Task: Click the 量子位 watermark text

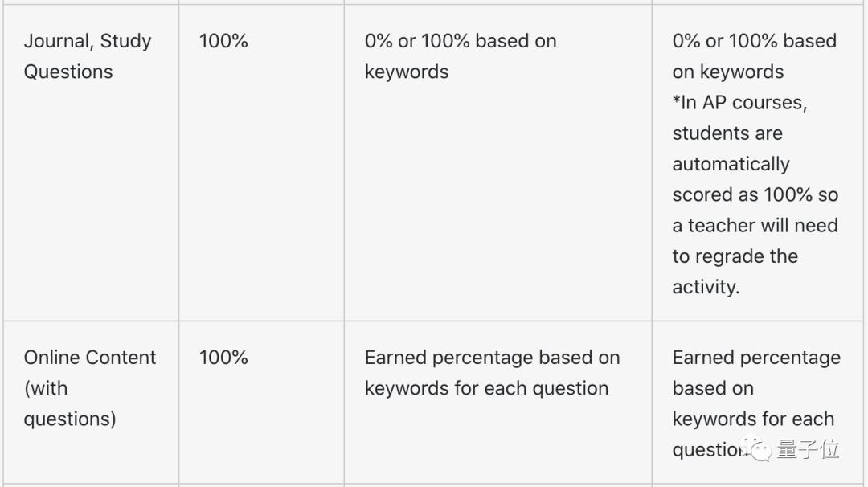Action: coord(807,448)
